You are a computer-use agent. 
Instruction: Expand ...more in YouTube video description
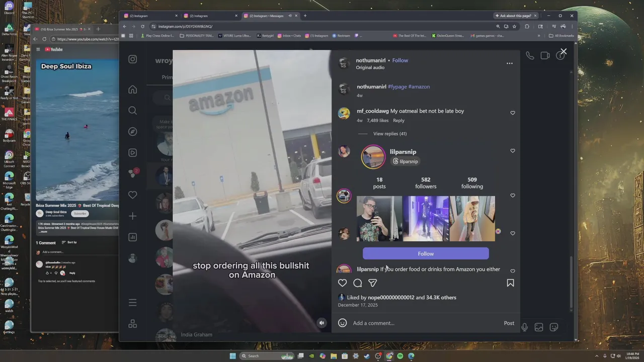coord(44,232)
